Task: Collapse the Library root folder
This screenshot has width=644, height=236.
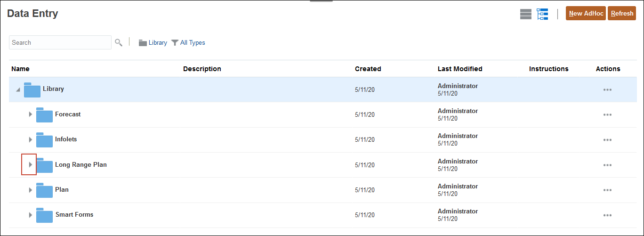Action: 18,90
